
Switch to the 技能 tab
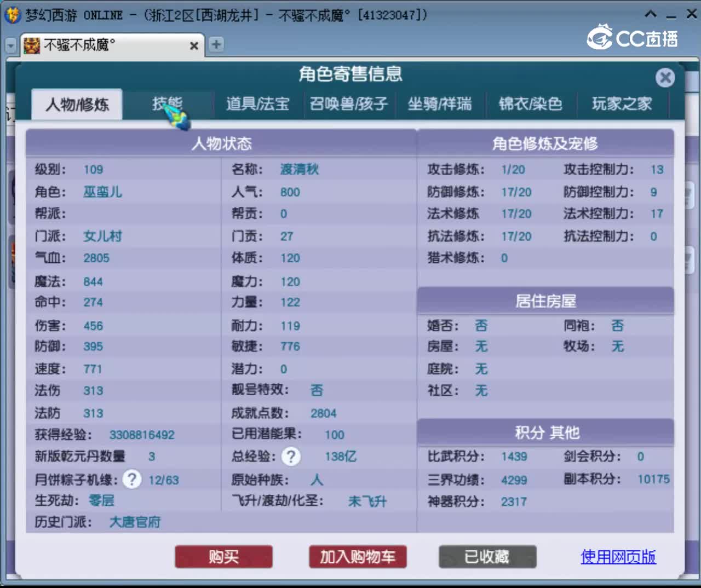167,104
